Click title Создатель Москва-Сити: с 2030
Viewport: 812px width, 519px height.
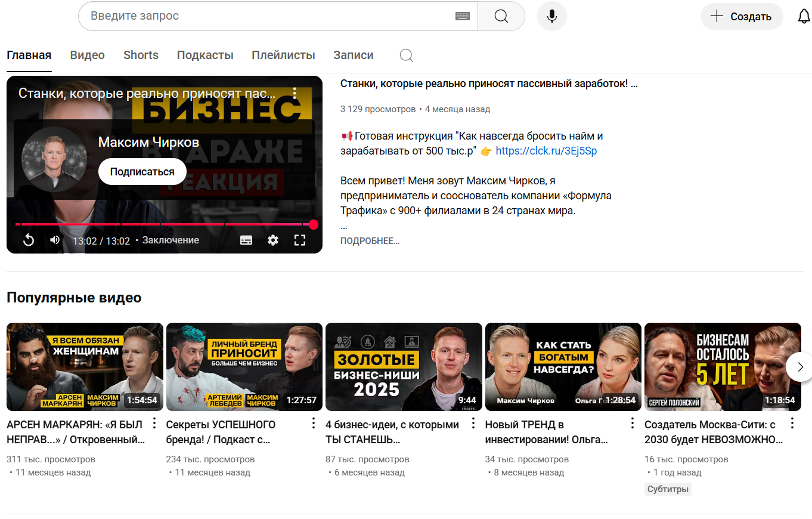pyautogui.click(x=714, y=432)
